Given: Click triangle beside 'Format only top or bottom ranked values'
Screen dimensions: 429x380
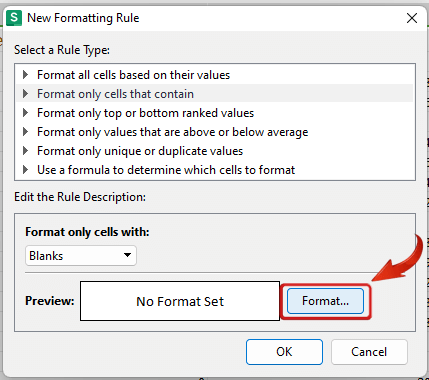Looking at the screenshot, I should point(25,113).
